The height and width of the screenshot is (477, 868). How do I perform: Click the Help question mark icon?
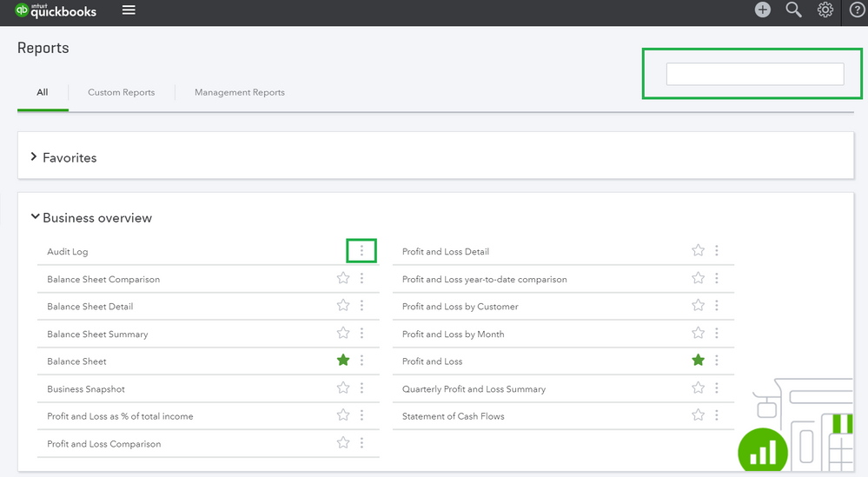[857, 10]
